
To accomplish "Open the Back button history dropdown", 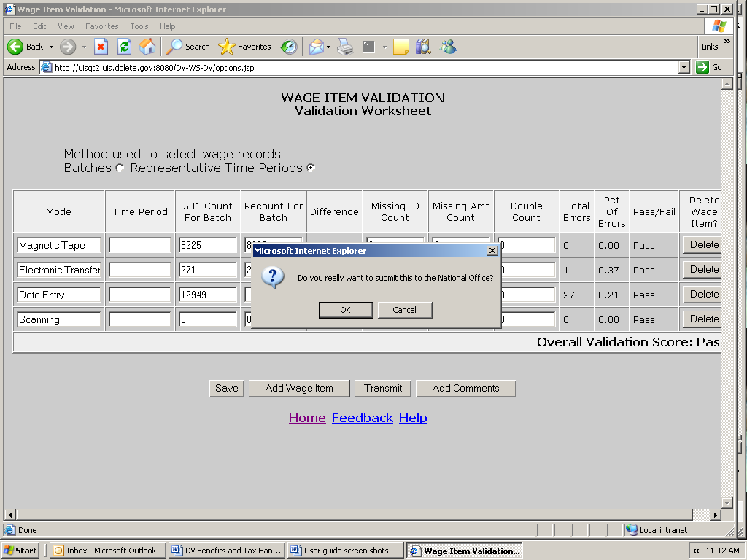I will pyautogui.click(x=51, y=47).
